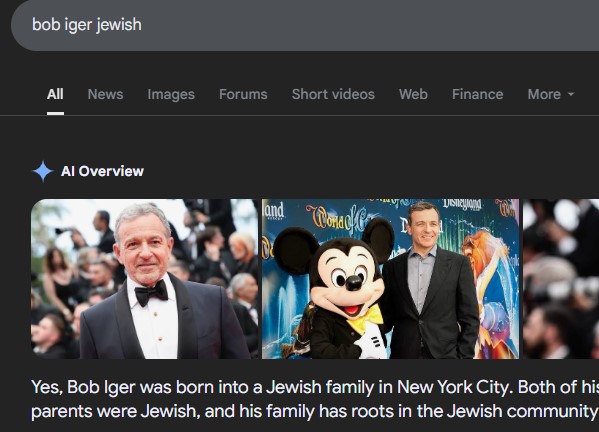599x432 pixels.
Task: Open the Finance tab
Action: [478, 94]
